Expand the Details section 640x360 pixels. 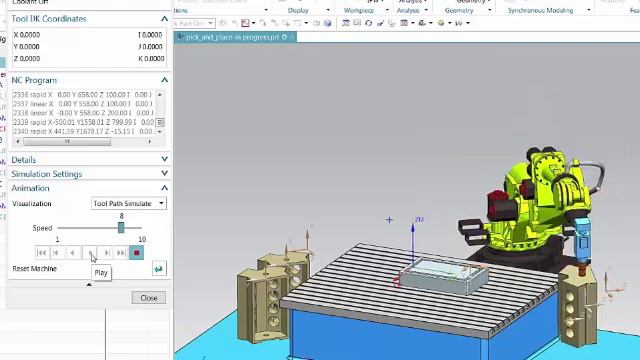tap(164, 159)
